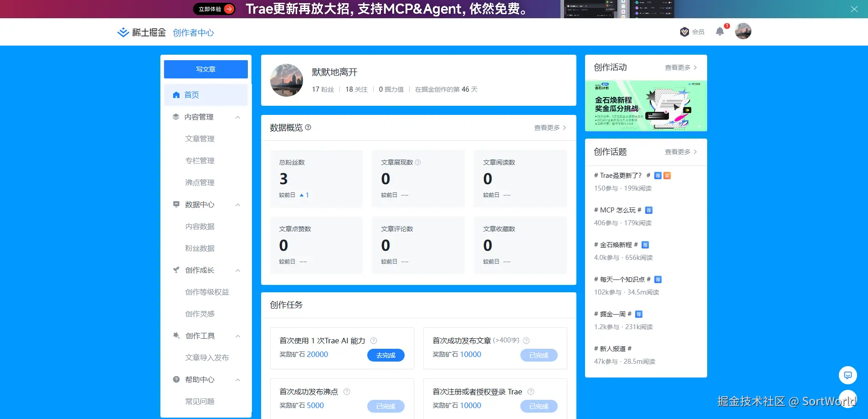Collapse the 内容管理 section chevron

click(x=238, y=117)
